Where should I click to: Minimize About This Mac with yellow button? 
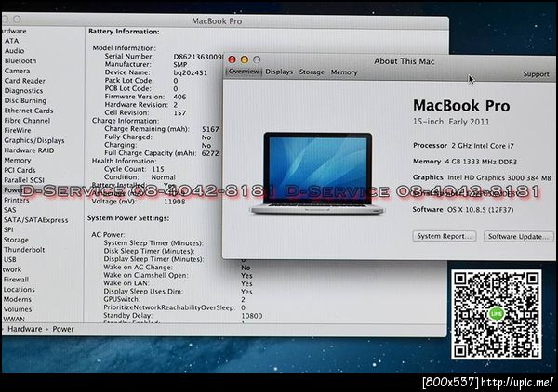click(x=245, y=59)
